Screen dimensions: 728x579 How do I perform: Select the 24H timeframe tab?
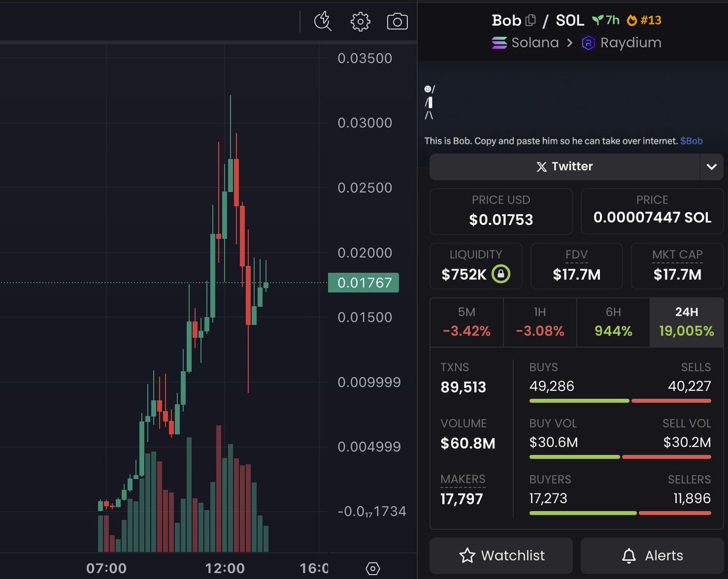click(687, 322)
